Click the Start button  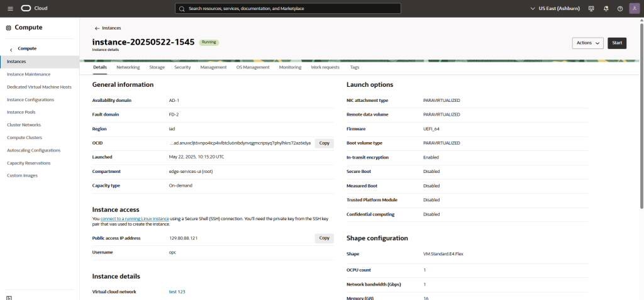click(617, 43)
